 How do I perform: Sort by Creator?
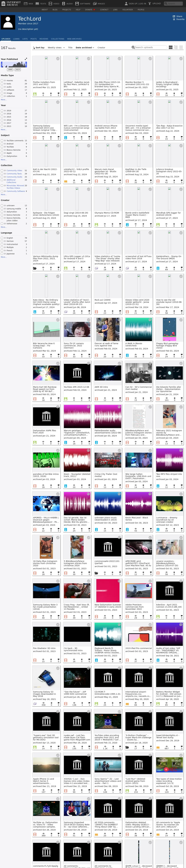pos(101,47)
